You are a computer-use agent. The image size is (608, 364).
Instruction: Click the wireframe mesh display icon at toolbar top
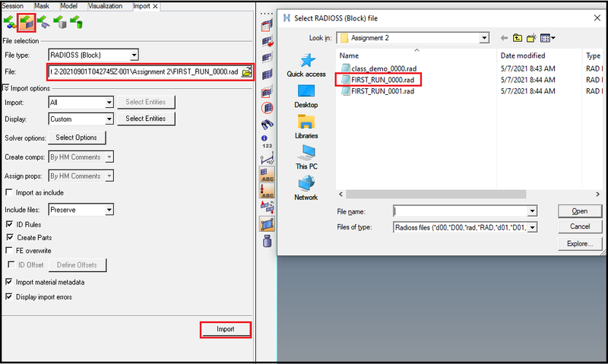click(267, 26)
